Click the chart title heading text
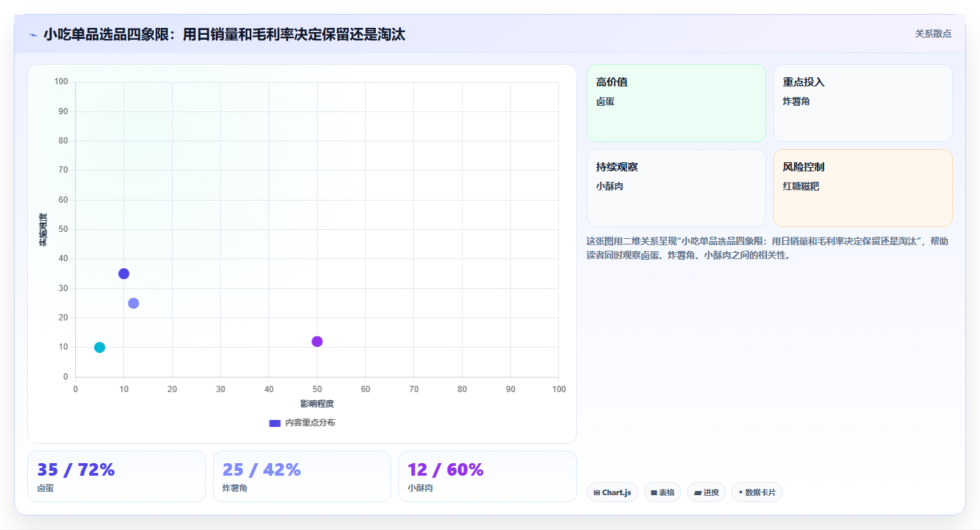The height and width of the screenshot is (530, 980). point(224,34)
